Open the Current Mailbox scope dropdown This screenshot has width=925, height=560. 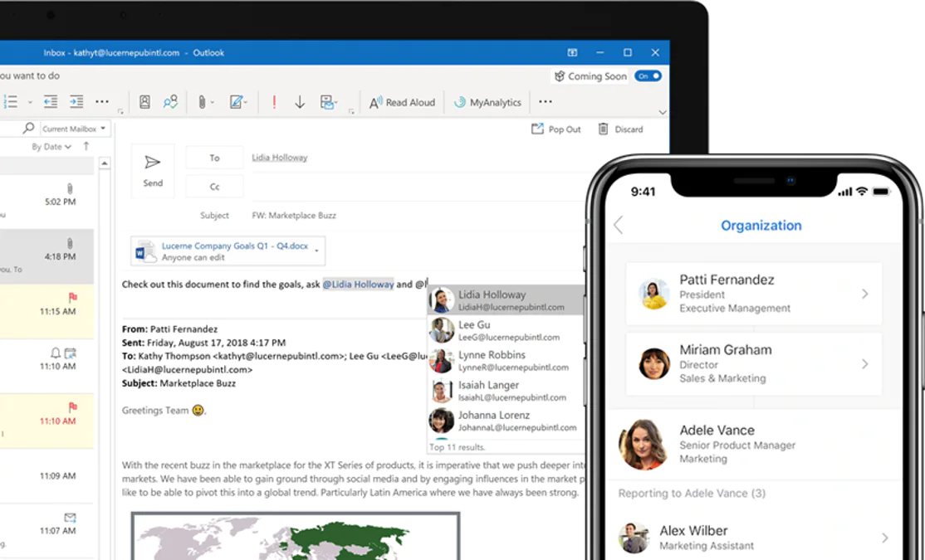[74, 129]
